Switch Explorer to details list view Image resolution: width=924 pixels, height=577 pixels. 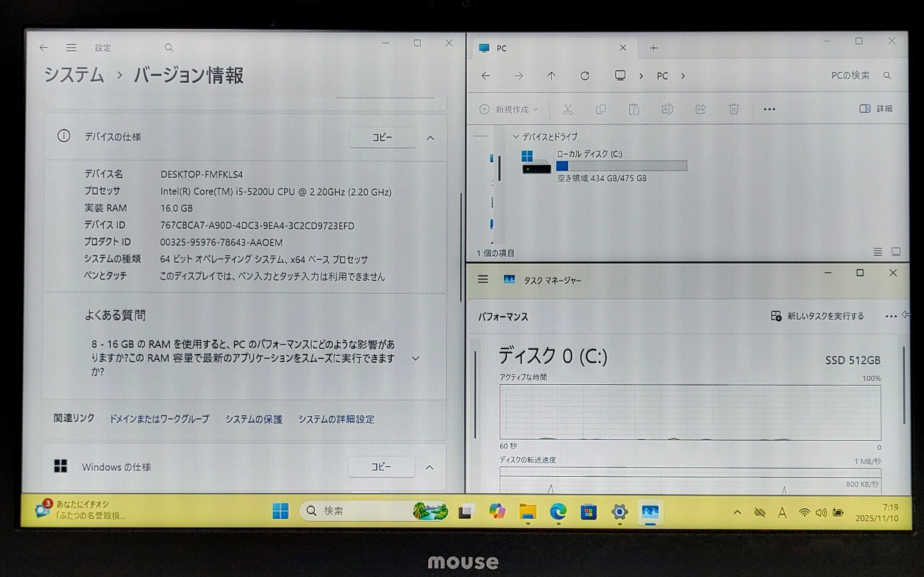(878, 252)
